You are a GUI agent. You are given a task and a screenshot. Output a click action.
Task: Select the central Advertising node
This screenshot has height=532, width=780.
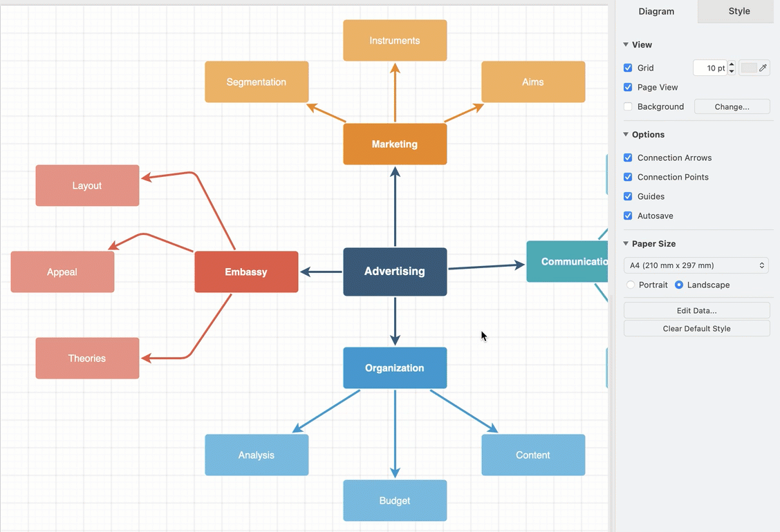395,272
